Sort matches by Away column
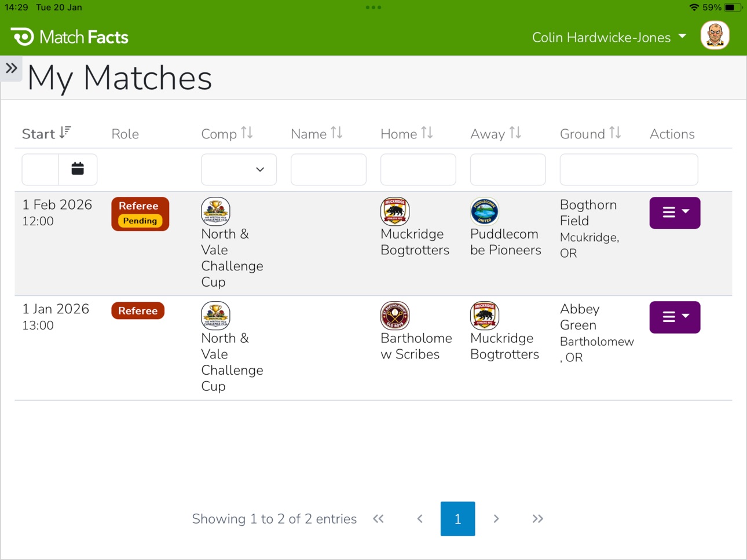747x560 pixels. (496, 134)
